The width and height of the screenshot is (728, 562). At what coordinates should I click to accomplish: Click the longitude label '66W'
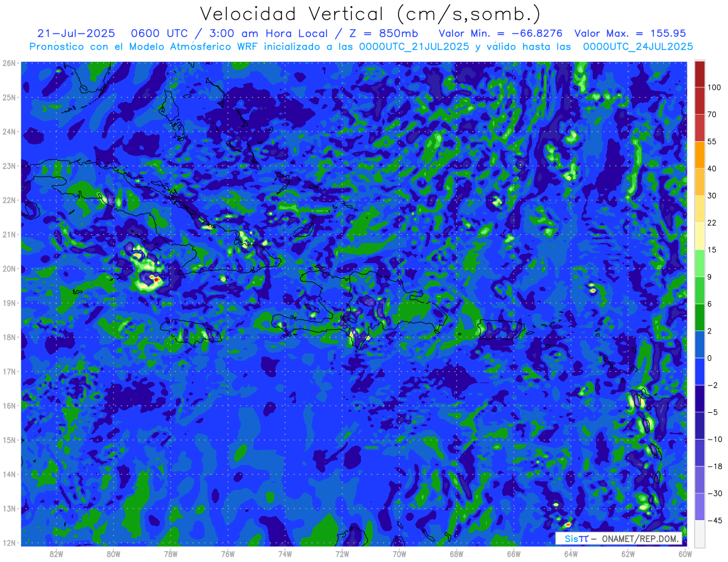pos(514,554)
